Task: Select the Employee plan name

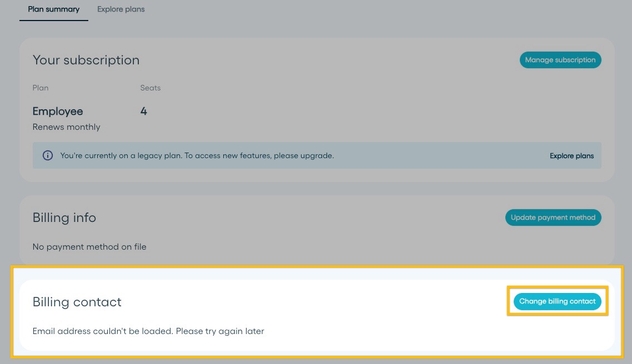Action: pyautogui.click(x=58, y=111)
